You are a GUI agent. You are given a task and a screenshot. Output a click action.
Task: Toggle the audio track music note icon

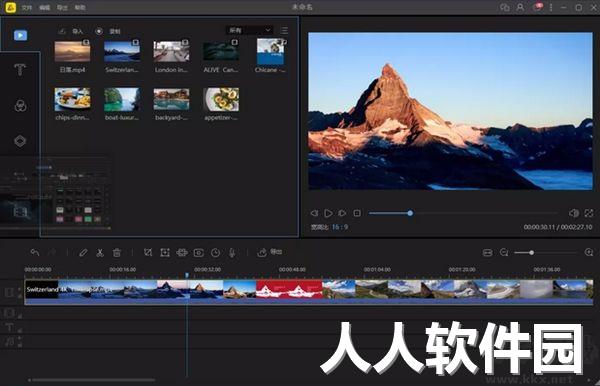tap(10, 341)
